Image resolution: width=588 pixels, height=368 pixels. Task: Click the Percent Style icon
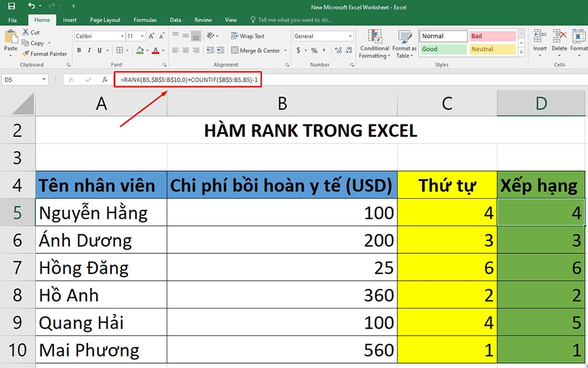[314, 50]
